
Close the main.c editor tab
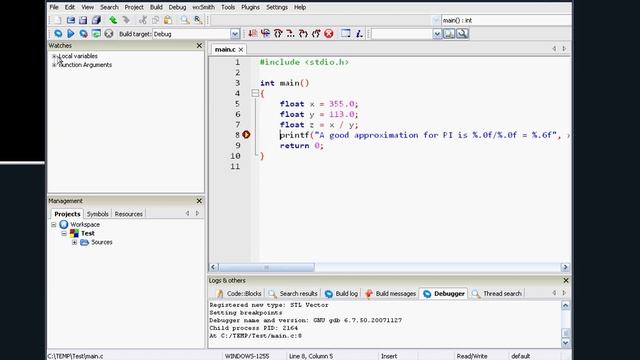(x=241, y=49)
